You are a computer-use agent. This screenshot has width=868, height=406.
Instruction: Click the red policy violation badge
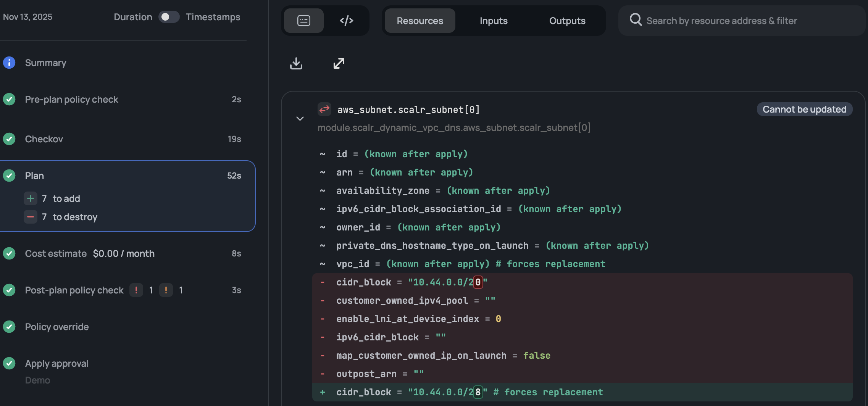[x=136, y=290]
